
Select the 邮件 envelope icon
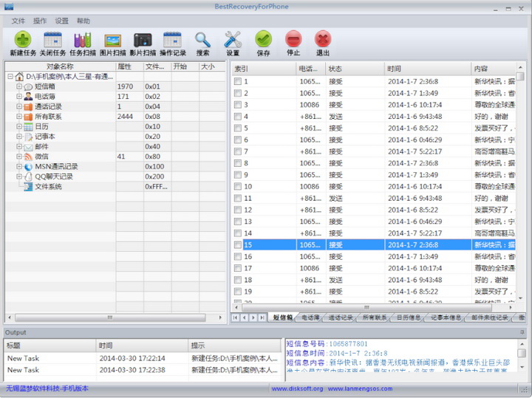tap(28, 147)
